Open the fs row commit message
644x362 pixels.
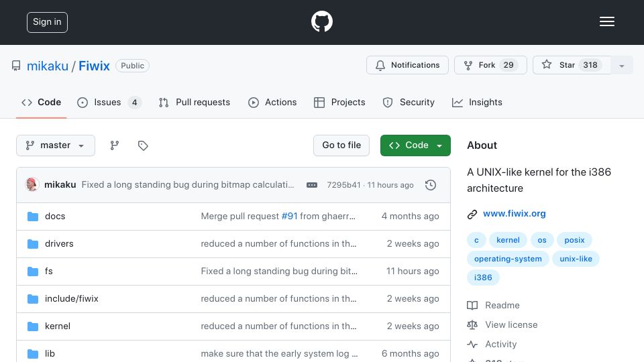(279, 271)
